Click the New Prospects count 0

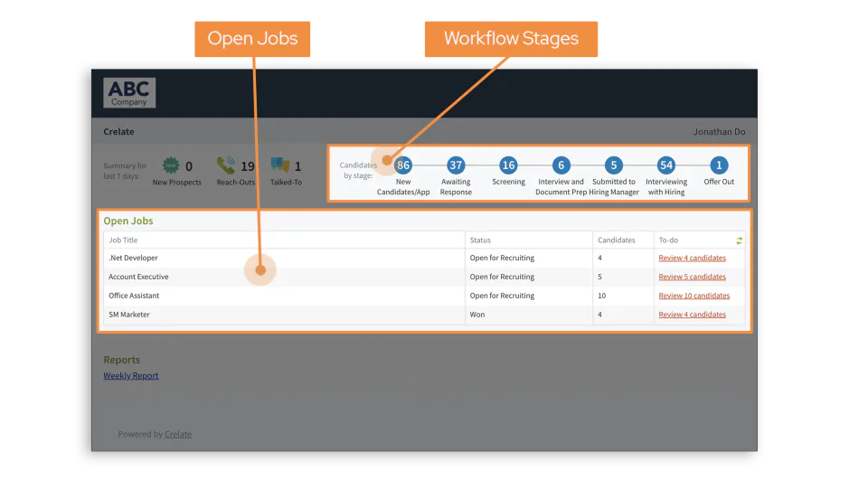pyautogui.click(x=189, y=166)
